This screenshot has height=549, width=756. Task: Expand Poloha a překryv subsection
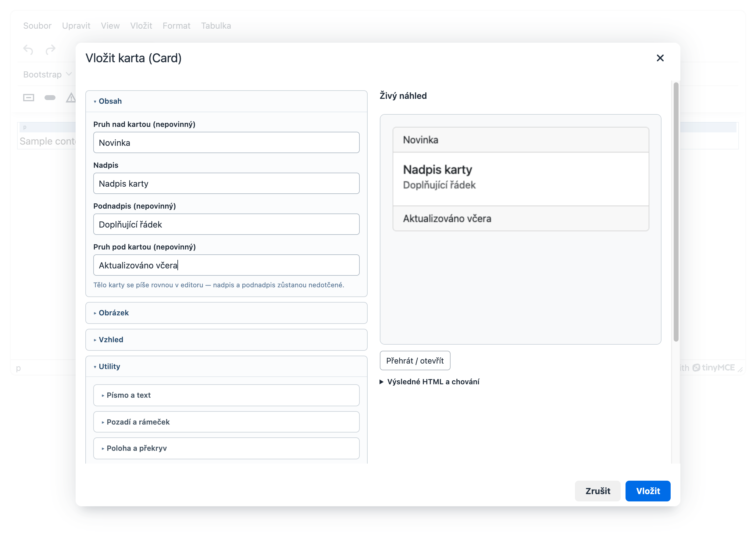click(x=226, y=448)
